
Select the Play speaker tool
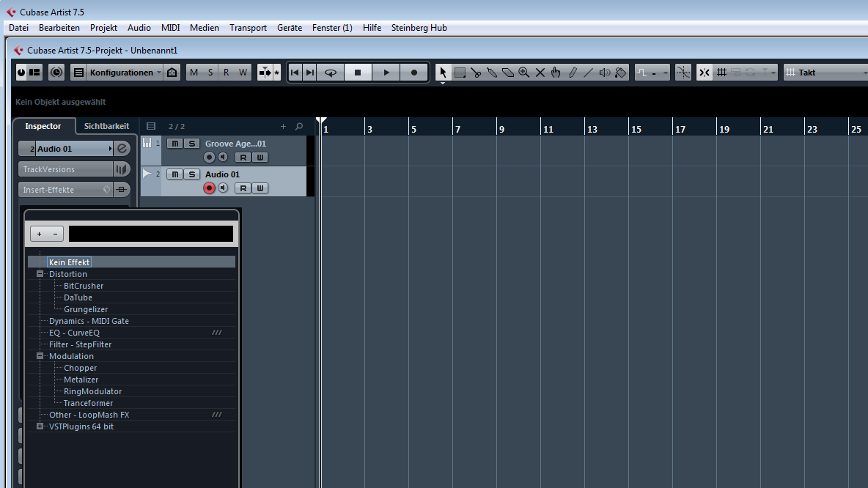[605, 73]
